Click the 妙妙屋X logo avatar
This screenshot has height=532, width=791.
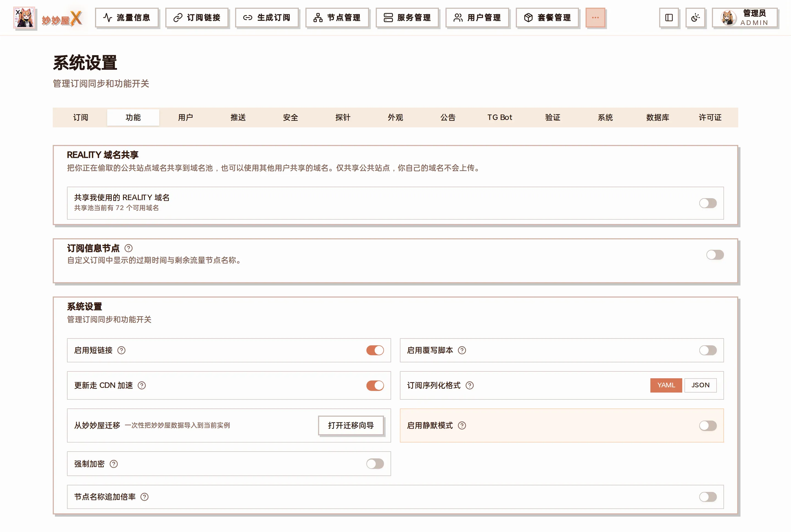tap(24, 18)
